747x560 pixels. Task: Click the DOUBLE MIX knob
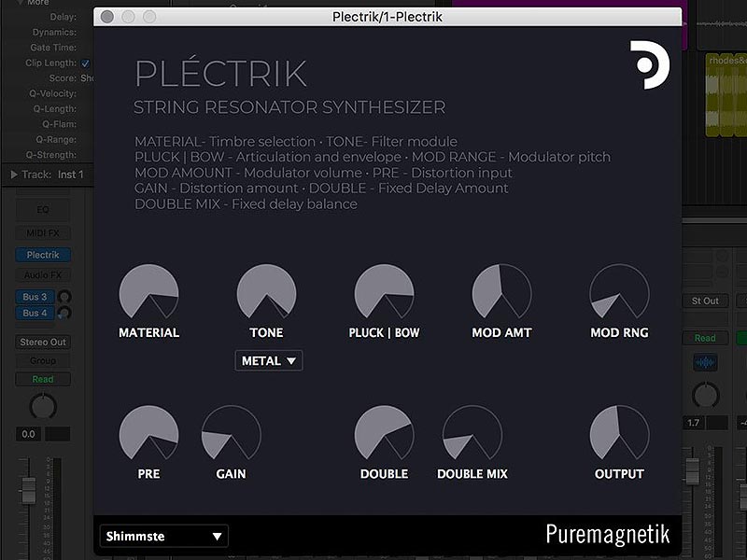472,433
